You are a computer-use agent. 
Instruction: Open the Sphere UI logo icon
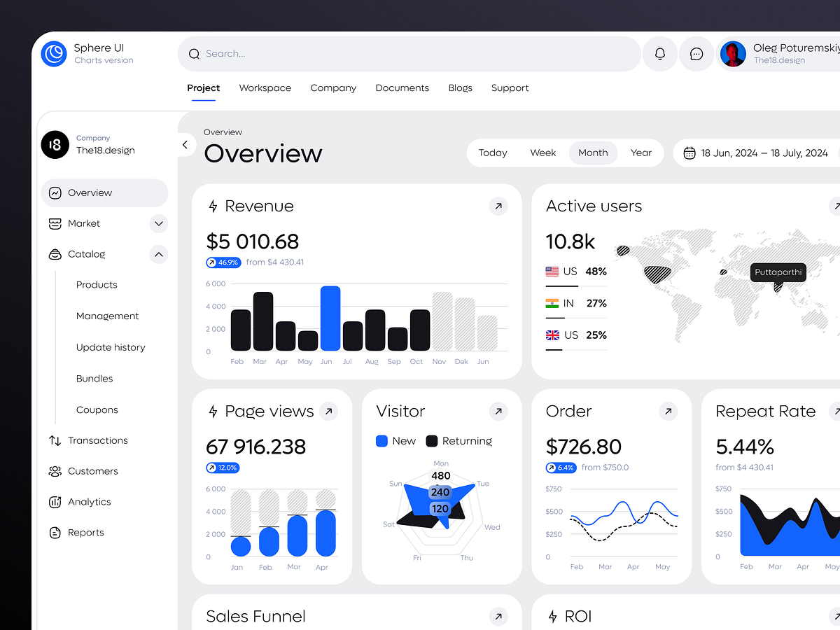click(x=53, y=54)
